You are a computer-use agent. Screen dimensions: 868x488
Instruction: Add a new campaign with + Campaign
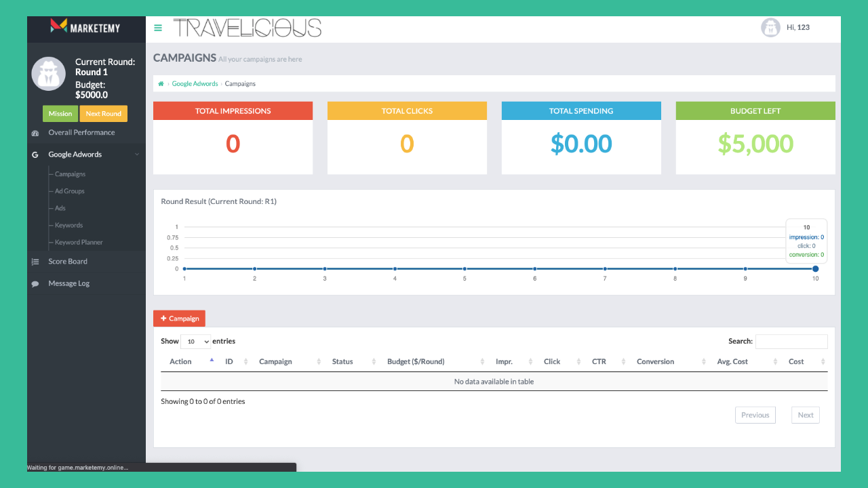click(x=180, y=319)
